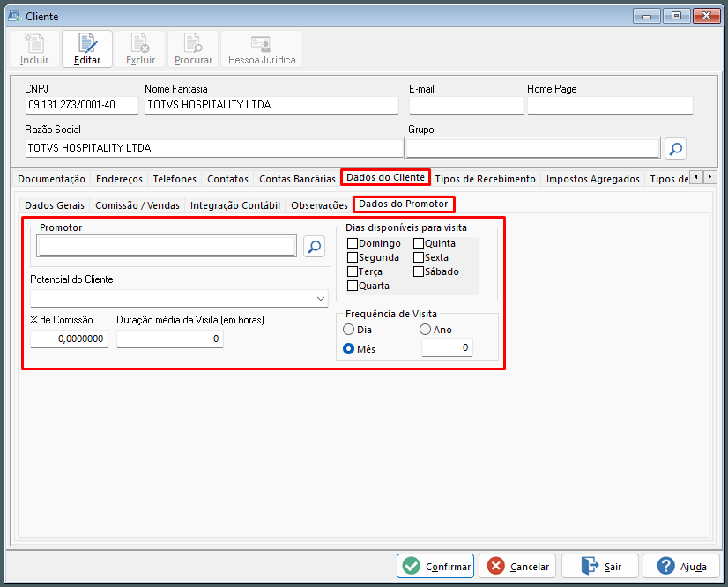The width and height of the screenshot is (728, 587).
Task: Click the CNPJ field
Action: [82, 105]
